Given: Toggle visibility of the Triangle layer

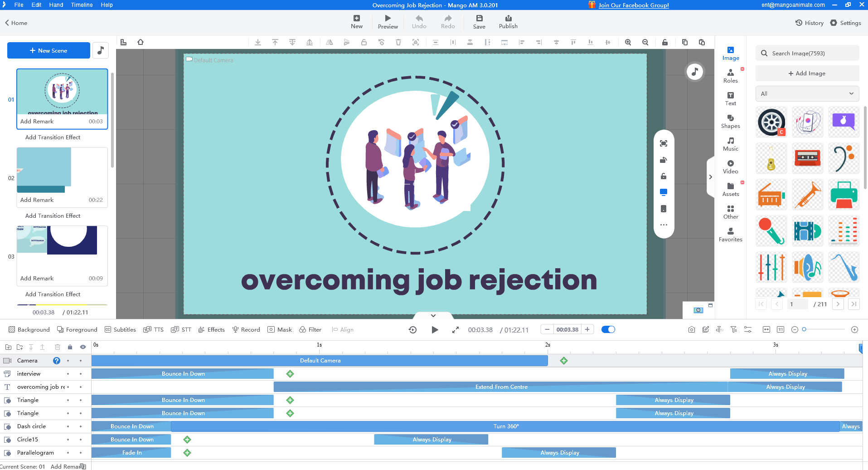Looking at the screenshot, I should pos(81,400).
